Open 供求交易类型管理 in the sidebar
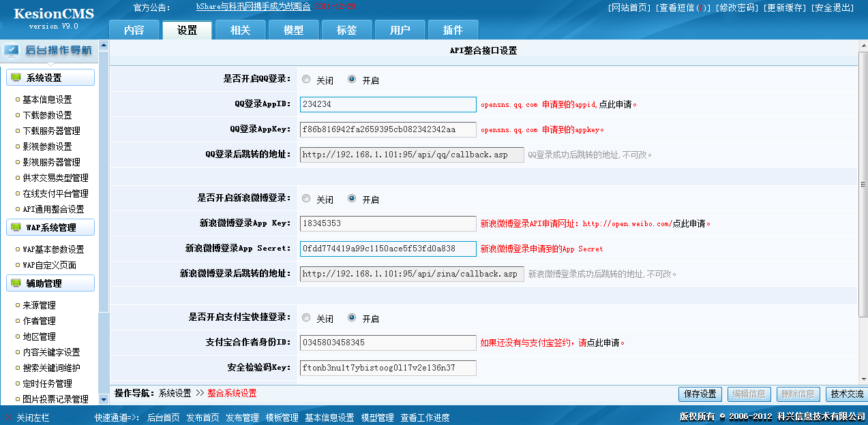The width and height of the screenshot is (868, 425). click(x=55, y=178)
